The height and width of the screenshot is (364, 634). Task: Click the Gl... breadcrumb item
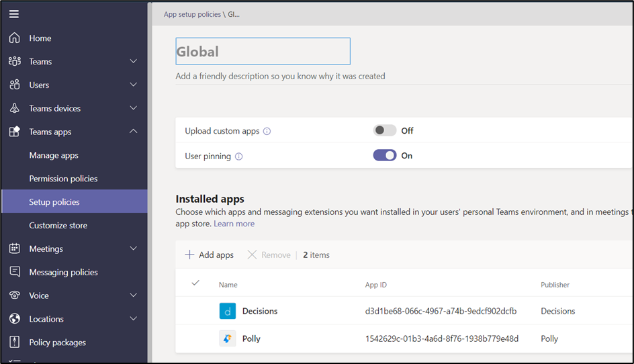click(x=234, y=14)
